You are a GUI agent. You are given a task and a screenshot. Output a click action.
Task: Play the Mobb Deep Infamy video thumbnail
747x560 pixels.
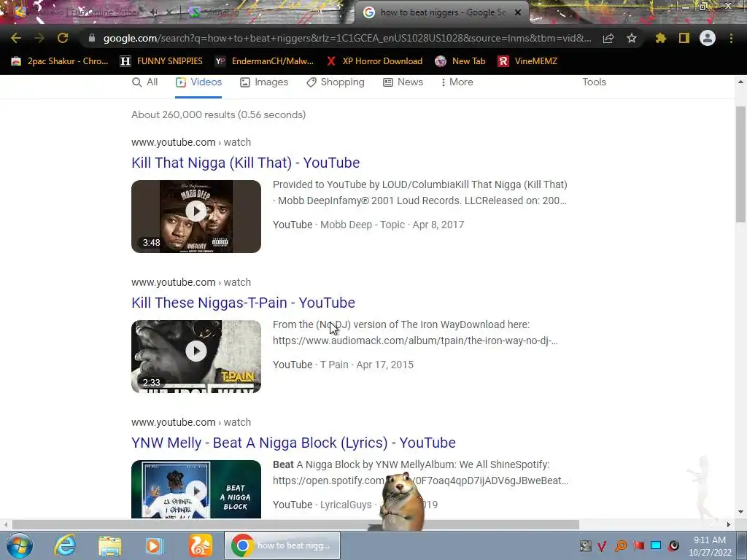196,216
